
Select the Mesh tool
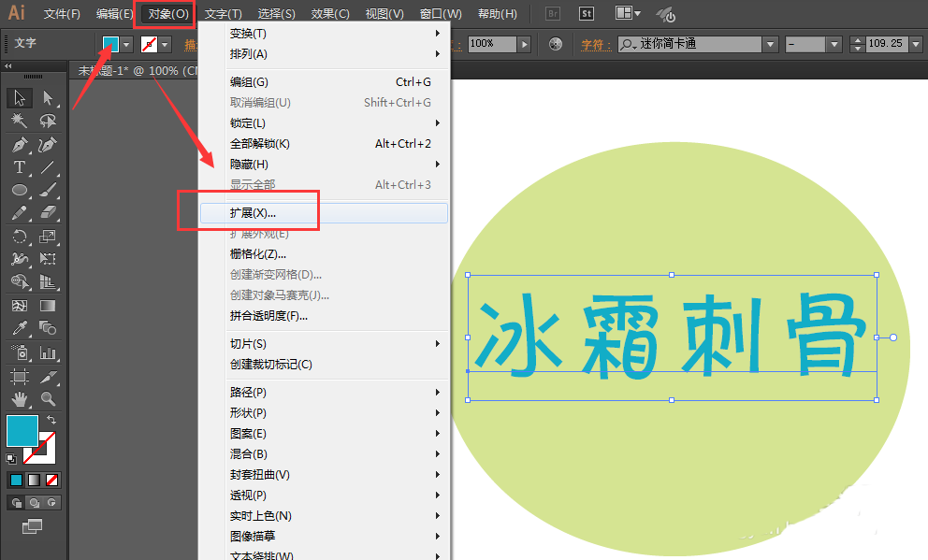tap(20, 306)
